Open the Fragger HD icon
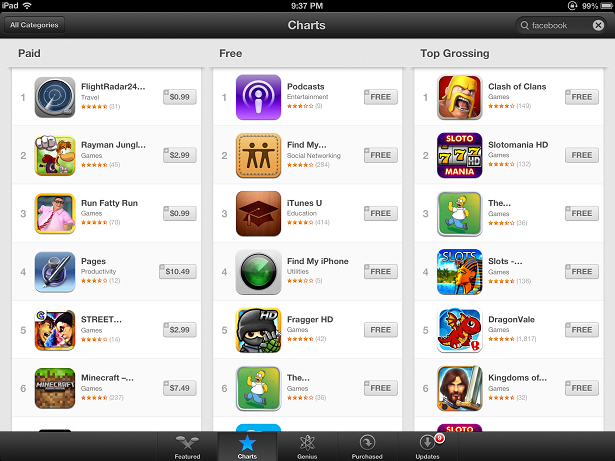 coord(258,330)
